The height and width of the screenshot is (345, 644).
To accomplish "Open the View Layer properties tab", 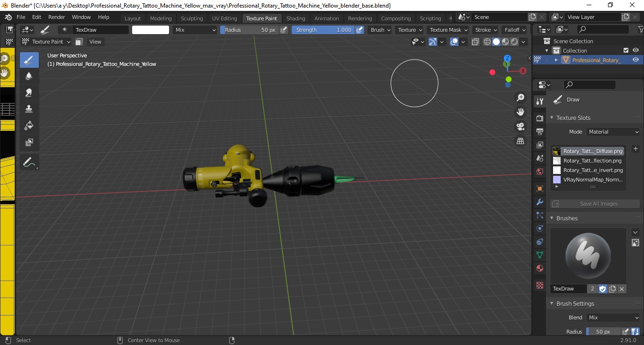I will [539, 145].
